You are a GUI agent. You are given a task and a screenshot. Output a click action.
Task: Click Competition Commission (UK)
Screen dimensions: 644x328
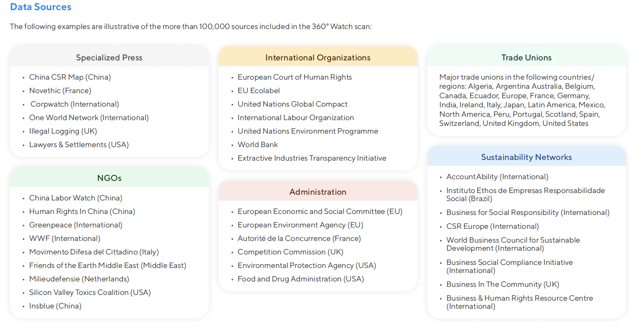coord(291,252)
